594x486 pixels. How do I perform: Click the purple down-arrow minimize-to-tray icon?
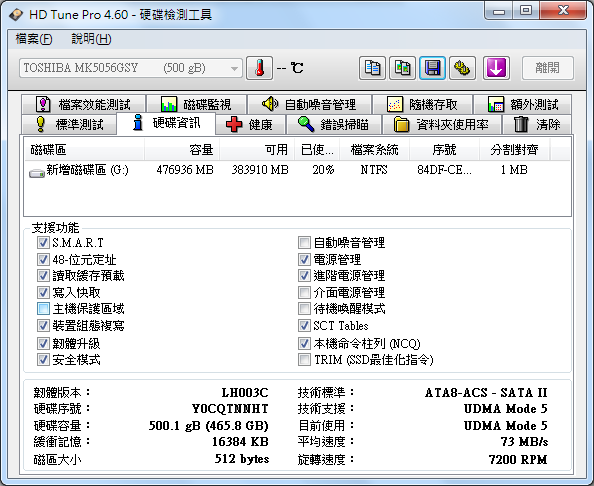tap(496, 68)
